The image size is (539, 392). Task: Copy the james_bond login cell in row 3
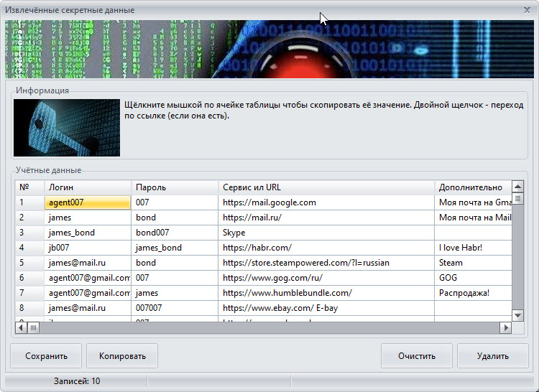coord(88,233)
